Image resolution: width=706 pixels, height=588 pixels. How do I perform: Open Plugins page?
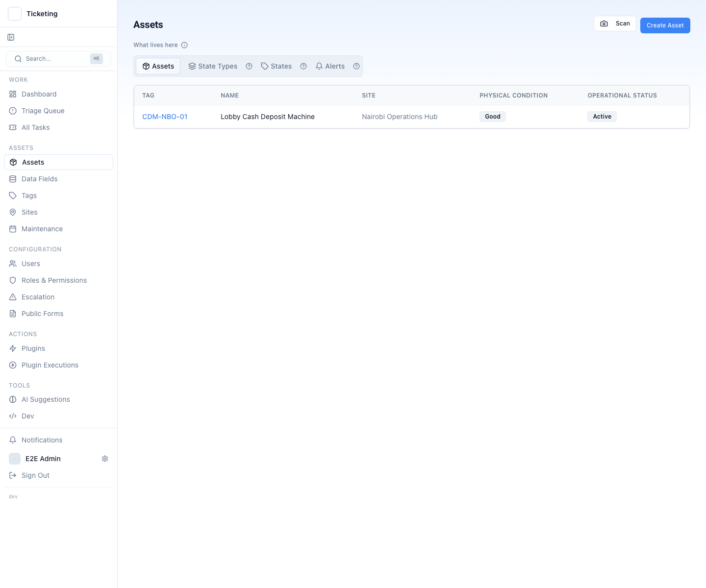[58, 348]
